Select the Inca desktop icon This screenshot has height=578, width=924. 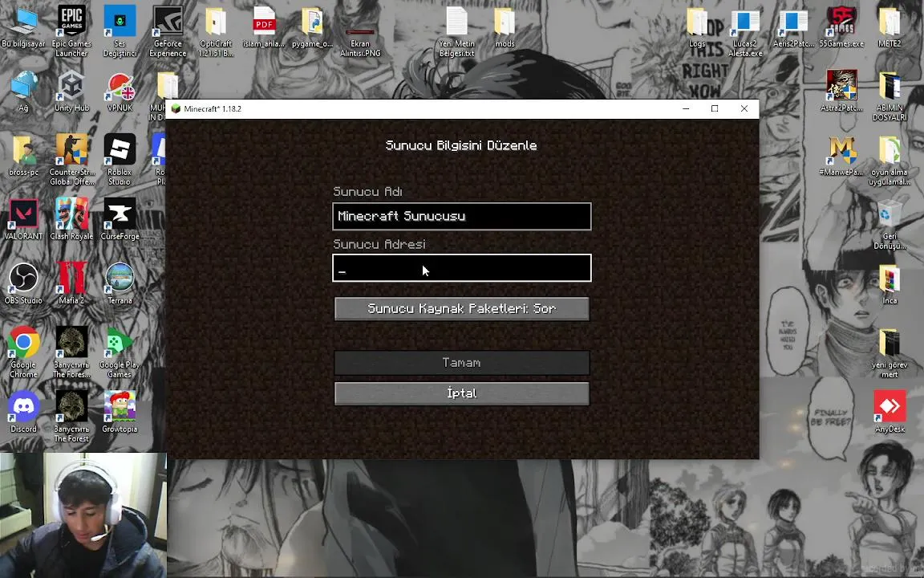[890, 285]
